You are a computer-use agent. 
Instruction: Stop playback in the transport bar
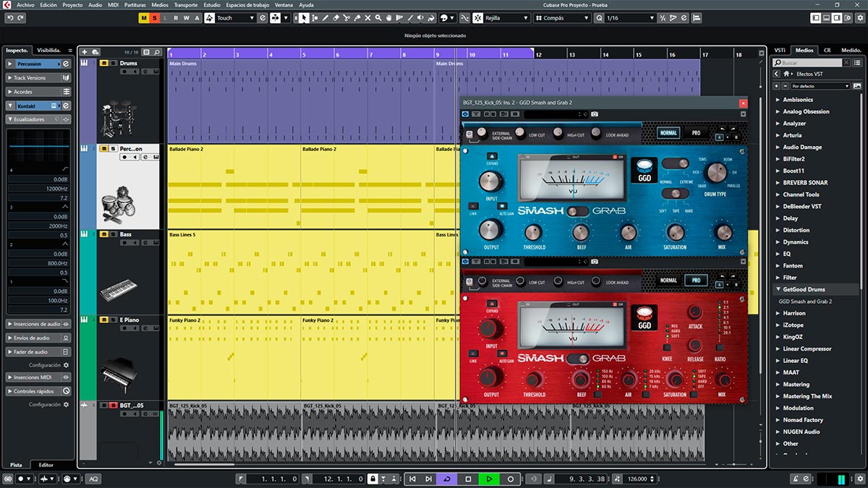coord(468,479)
